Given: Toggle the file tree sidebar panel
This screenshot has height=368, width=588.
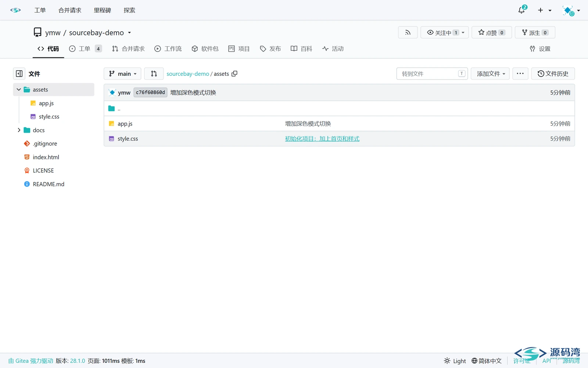Looking at the screenshot, I should [19, 74].
